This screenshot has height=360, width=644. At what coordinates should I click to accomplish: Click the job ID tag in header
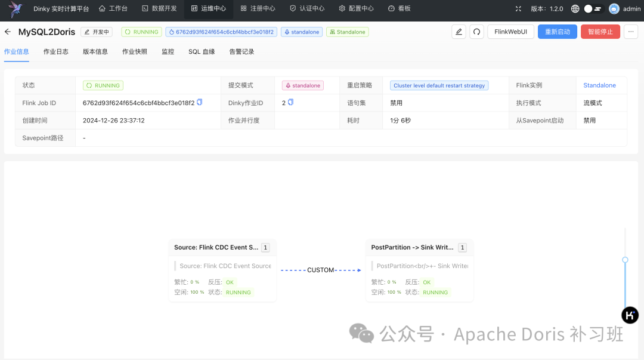click(221, 32)
